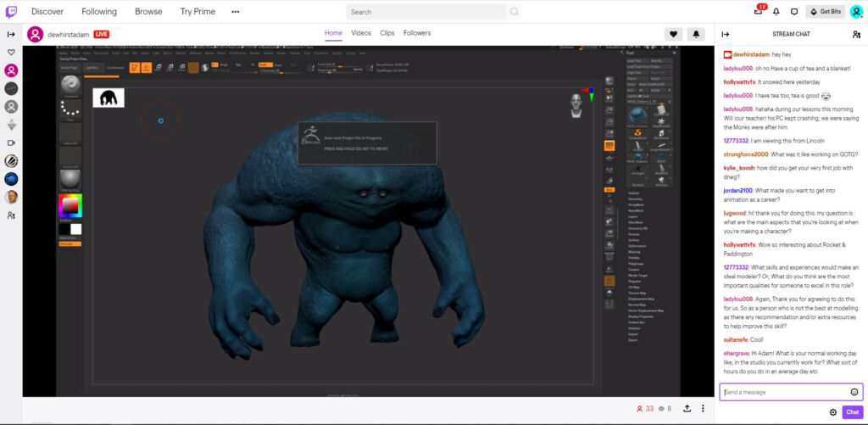
Task: Click the video camera icon in sidebar
Action: [11, 143]
